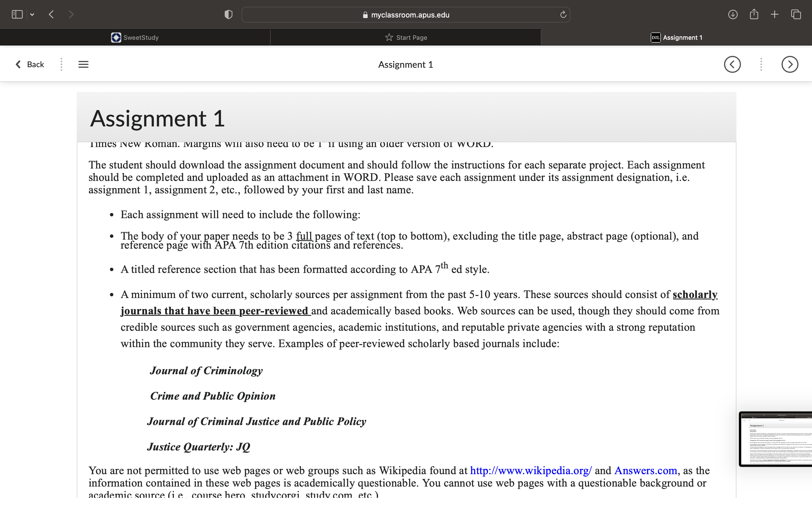Open the Share icon in toolbar
812x508 pixels.
click(x=754, y=14)
